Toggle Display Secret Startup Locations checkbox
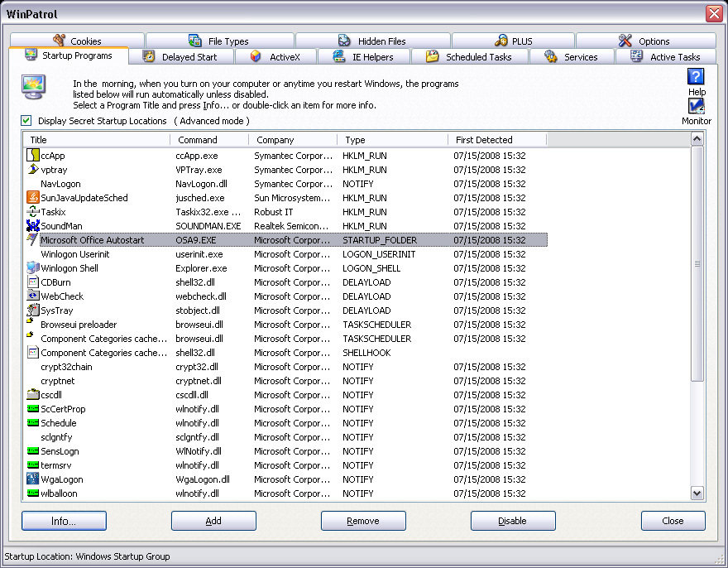This screenshot has width=728, height=568. 26,121
